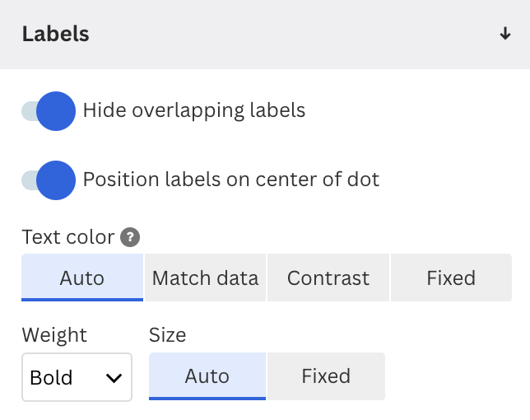530x420 pixels.
Task: Choose Contrast text color option
Action: (328, 278)
